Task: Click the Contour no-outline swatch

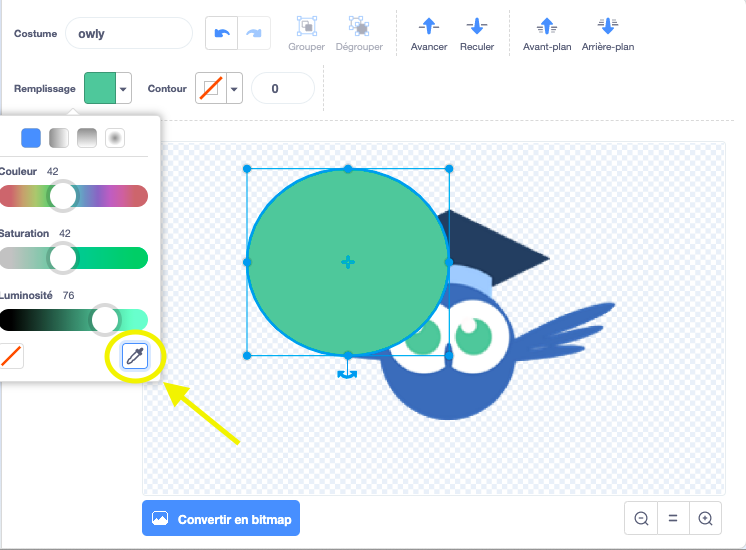Action: (211, 88)
